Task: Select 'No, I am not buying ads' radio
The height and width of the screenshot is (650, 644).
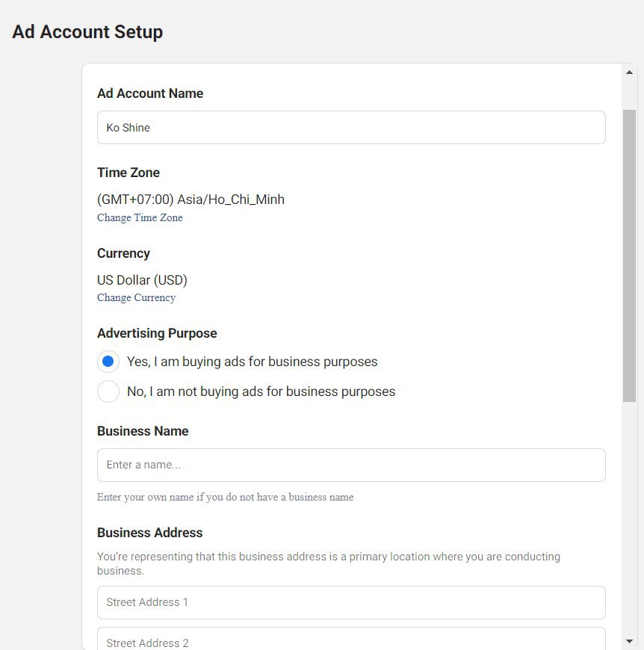Action: tap(108, 391)
